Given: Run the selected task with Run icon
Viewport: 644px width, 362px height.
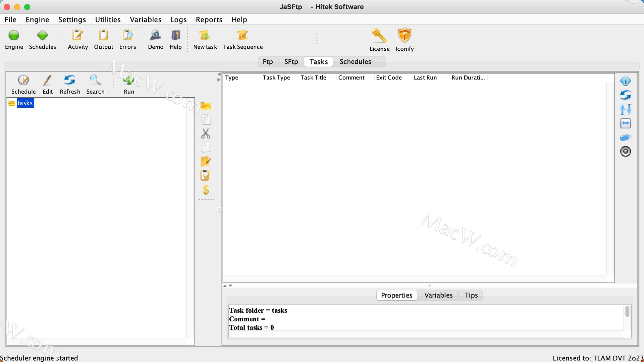Looking at the screenshot, I should pos(129,80).
